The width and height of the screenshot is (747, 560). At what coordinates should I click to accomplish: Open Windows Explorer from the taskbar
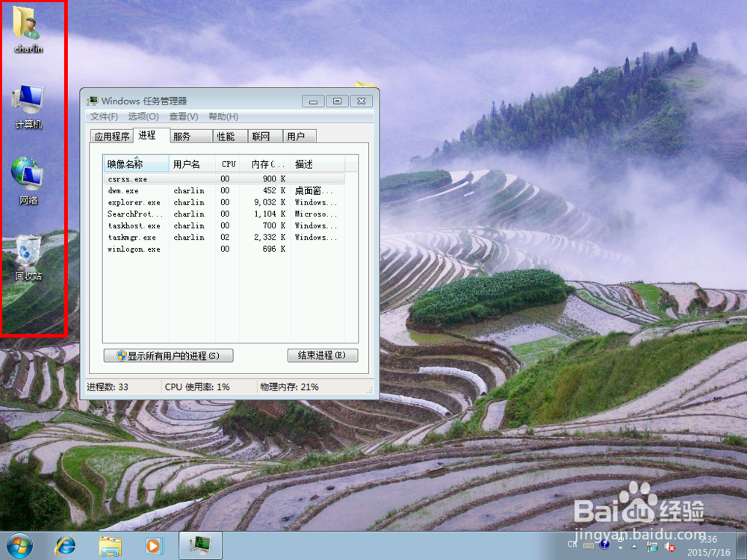tap(110, 546)
